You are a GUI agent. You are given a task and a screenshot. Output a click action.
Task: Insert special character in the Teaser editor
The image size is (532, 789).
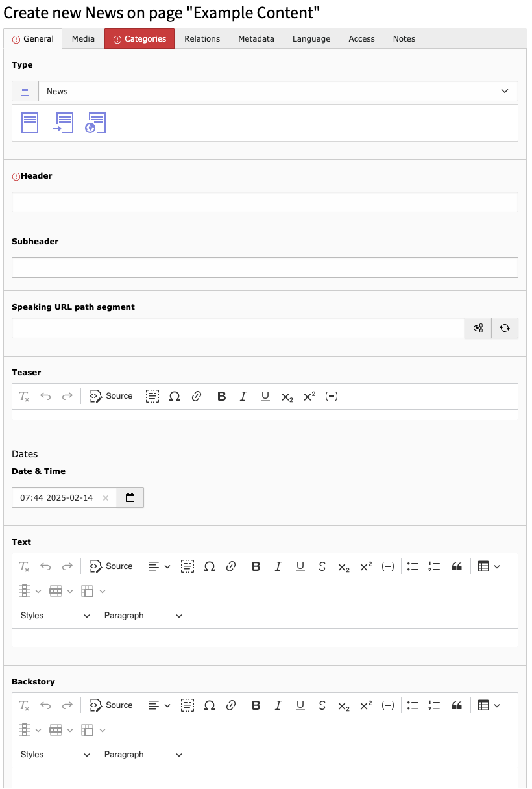pyautogui.click(x=175, y=396)
